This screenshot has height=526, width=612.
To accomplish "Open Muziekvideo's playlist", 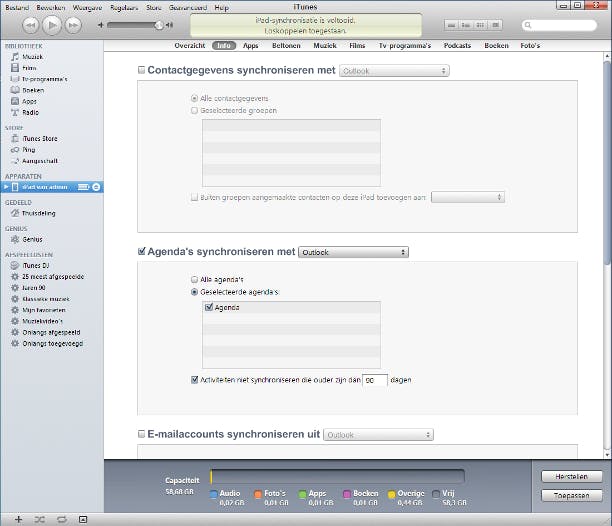I will coord(43,321).
